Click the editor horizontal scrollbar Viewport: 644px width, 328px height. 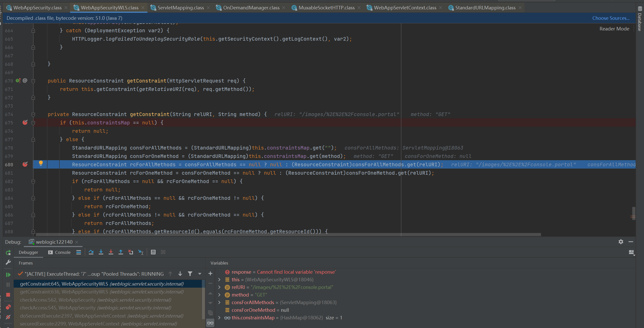click(x=288, y=235)
